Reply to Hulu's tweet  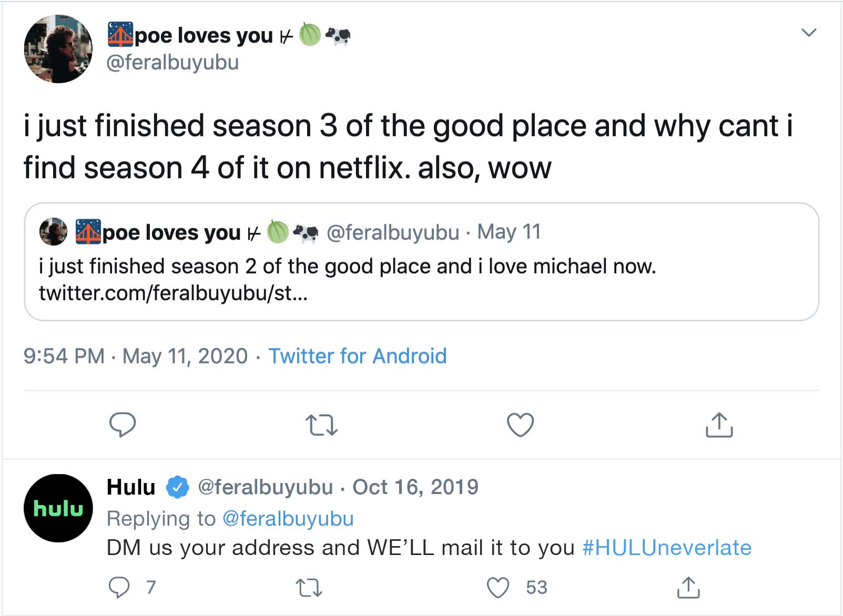pos(119,587)
